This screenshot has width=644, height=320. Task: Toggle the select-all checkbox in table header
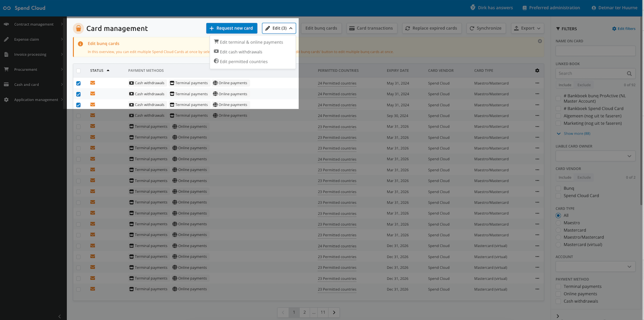[78, 71]
